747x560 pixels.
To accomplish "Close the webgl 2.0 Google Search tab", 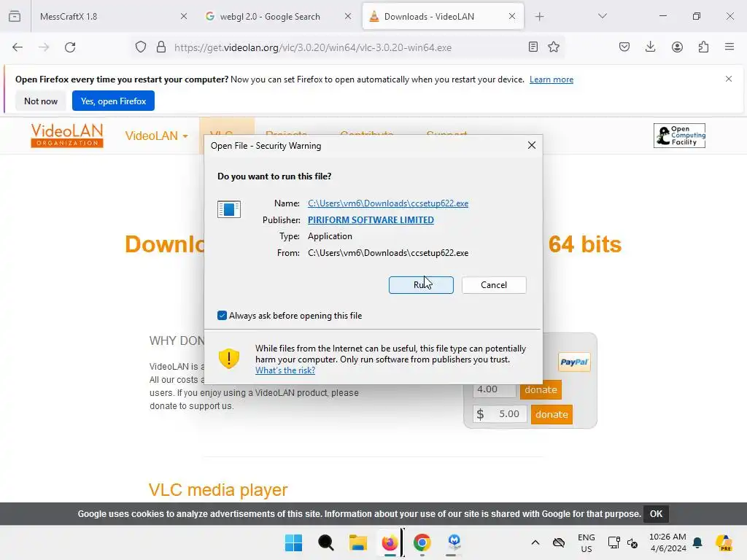I will point(348,16).
